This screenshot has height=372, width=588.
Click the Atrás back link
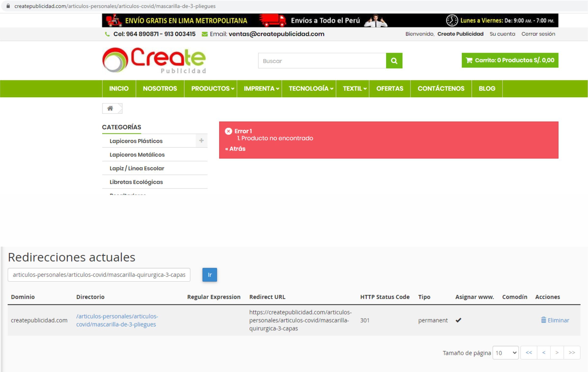(235, 149)
